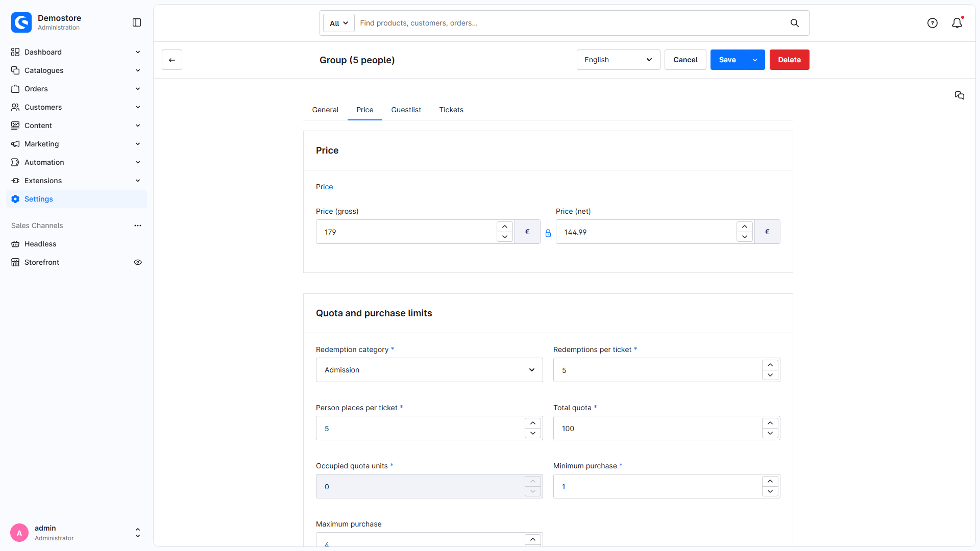This screenshot has height=551, width=980.
Task: Open Sales Channels more options menu
Action: (x=138, y=226)
